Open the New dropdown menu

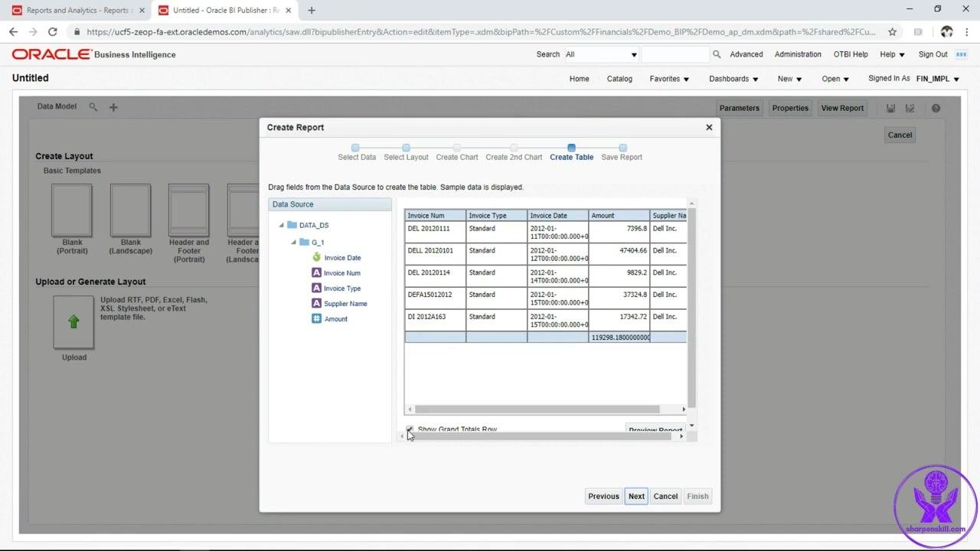coord(789,79)
